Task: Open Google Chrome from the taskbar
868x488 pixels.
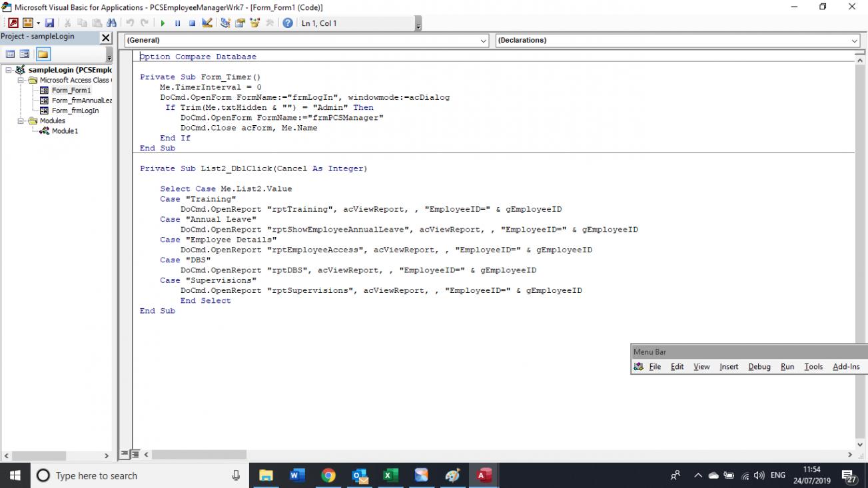Action: click(328, 475)
